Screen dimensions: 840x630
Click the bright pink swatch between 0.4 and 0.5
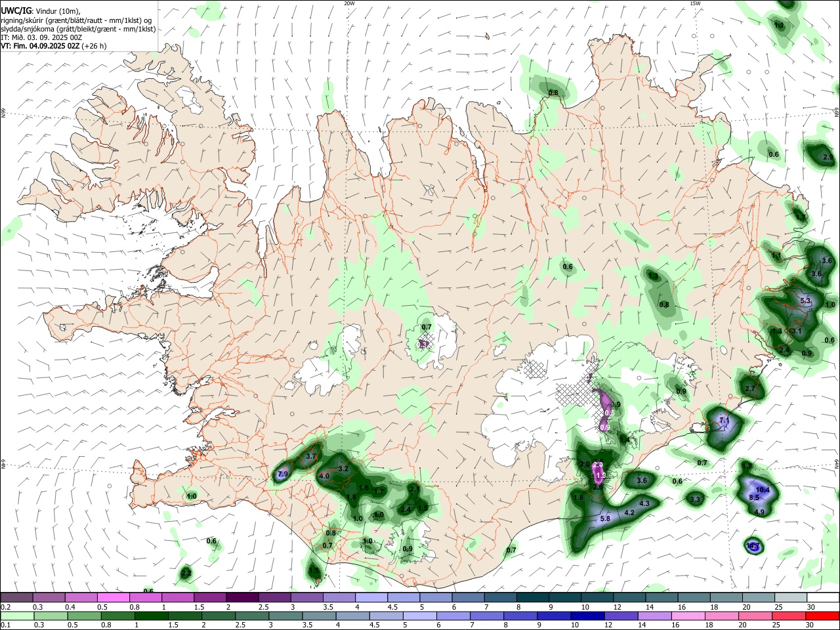click(113, 597)
